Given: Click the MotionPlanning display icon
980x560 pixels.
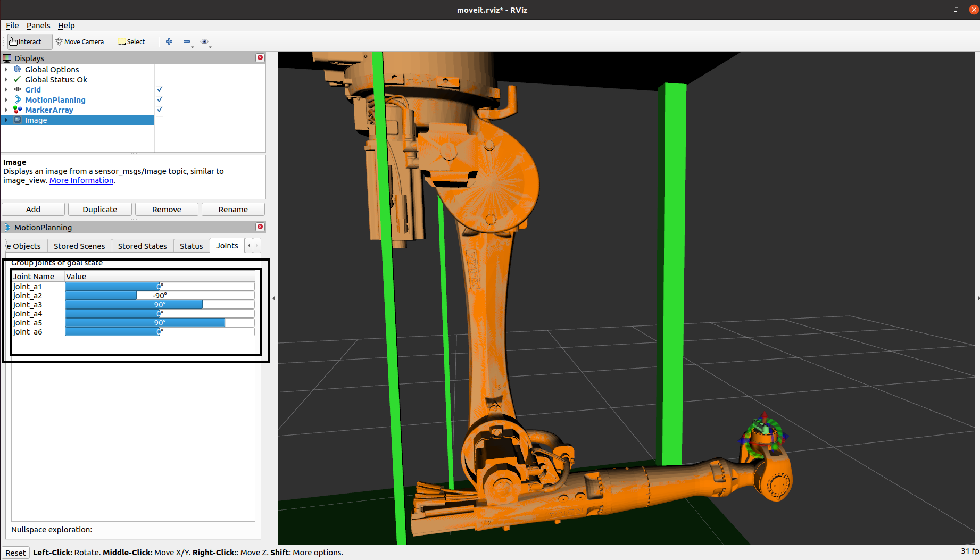Looking at the screenshot, I should coord(18,99).
